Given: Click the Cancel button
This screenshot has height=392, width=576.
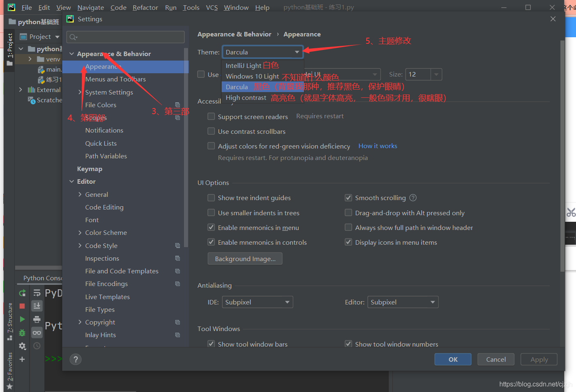Looking at the screenshot, I should 496,359.
